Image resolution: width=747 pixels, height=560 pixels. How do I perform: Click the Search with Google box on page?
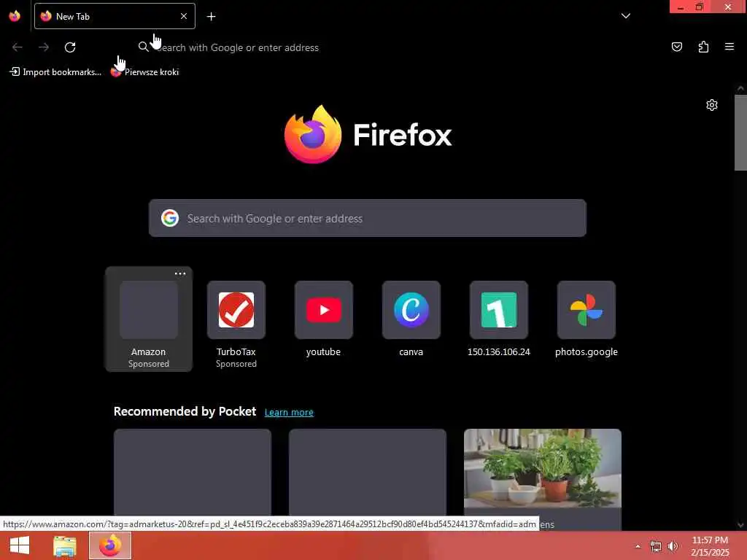368,218
